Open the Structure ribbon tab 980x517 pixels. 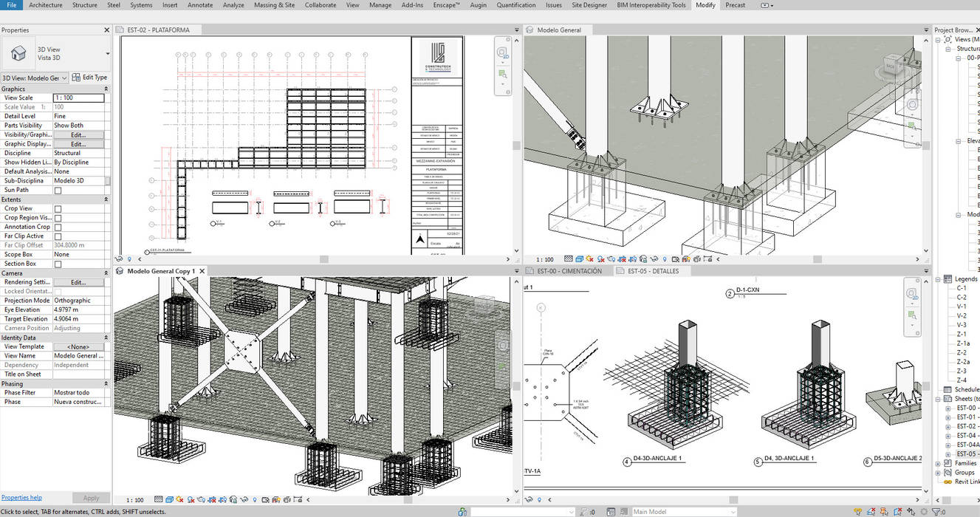84,5
